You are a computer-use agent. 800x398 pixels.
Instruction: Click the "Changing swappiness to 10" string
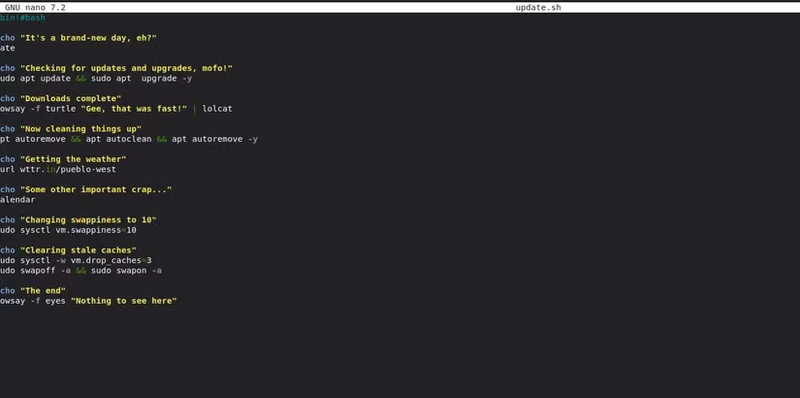click(88, 220)
